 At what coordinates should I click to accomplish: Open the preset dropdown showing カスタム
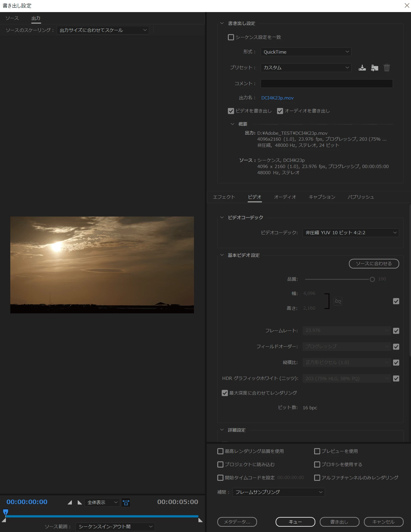[x=306, y=68]
